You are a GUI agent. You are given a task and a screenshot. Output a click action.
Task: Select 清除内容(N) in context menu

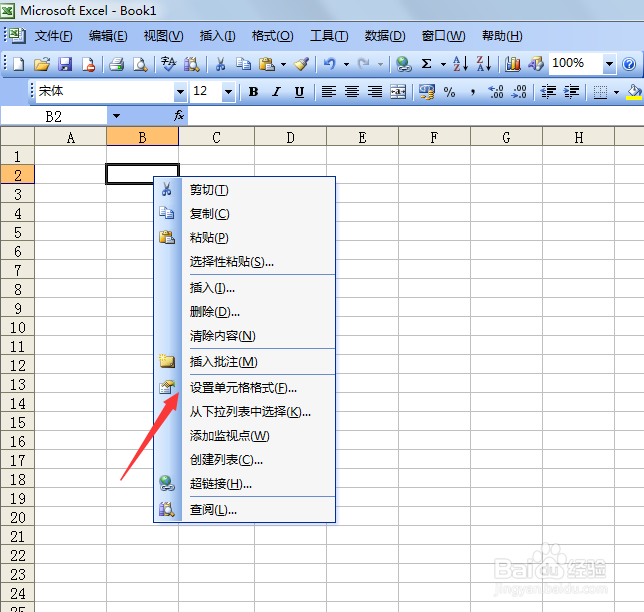(245, 336)
